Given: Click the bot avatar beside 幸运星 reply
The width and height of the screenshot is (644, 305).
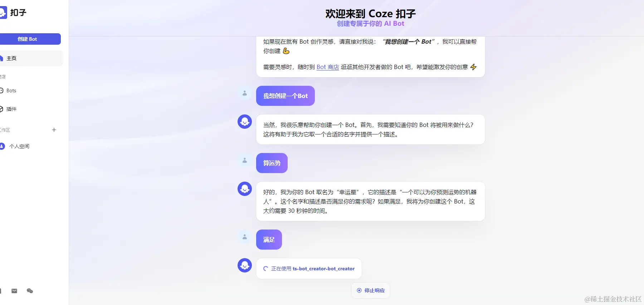Looking at the screenshot, I should [x=245, y=189].
